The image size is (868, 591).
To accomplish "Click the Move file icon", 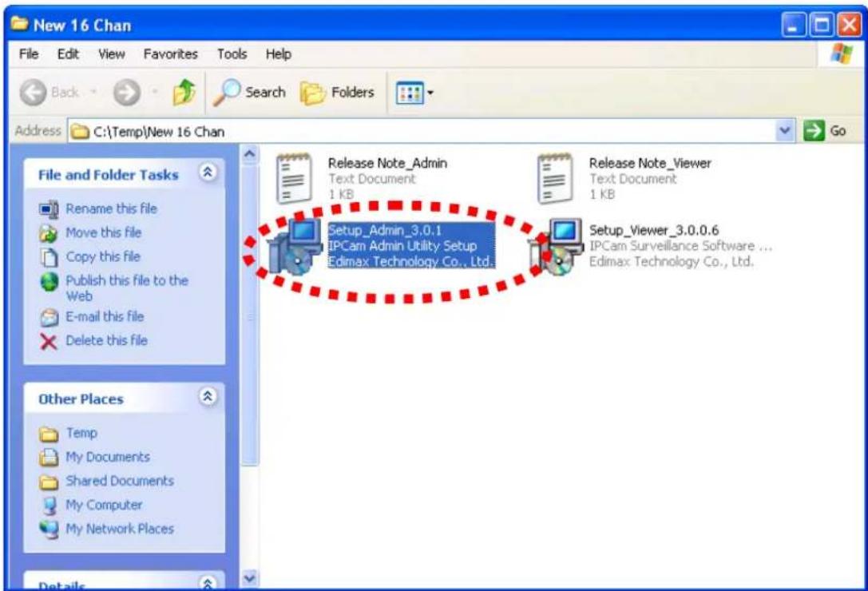I will coord(49,233).
